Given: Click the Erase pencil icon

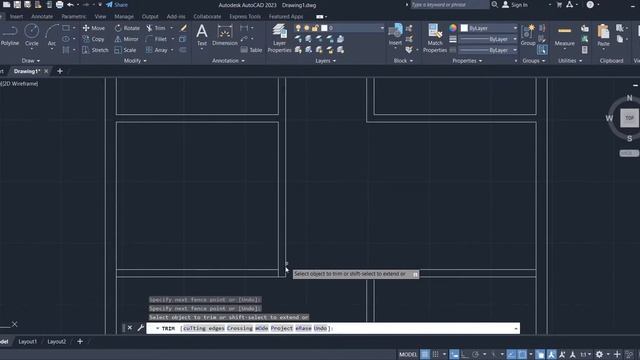Looking at the screenshot, I should pyautogui.click(x=183, y=28).
